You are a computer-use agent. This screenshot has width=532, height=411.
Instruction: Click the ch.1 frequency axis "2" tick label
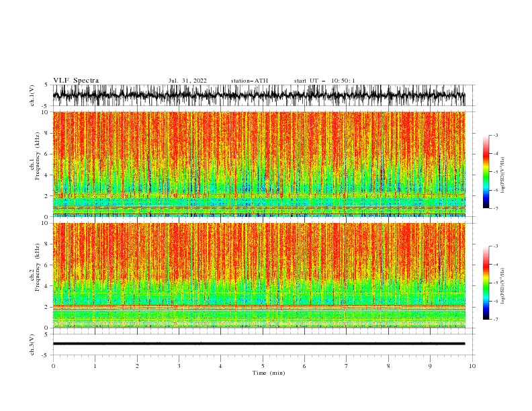click(x=47, y=195)
